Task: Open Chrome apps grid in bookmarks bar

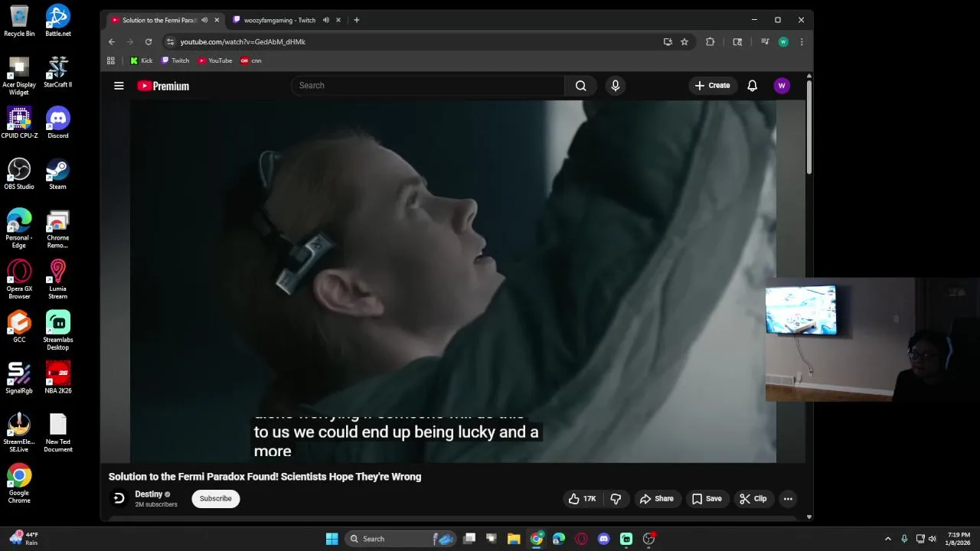Action: [111, 60]
